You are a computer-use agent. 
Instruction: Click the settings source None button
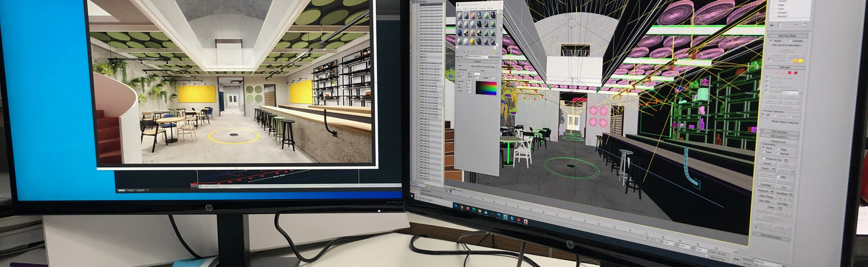click(482, 70)
